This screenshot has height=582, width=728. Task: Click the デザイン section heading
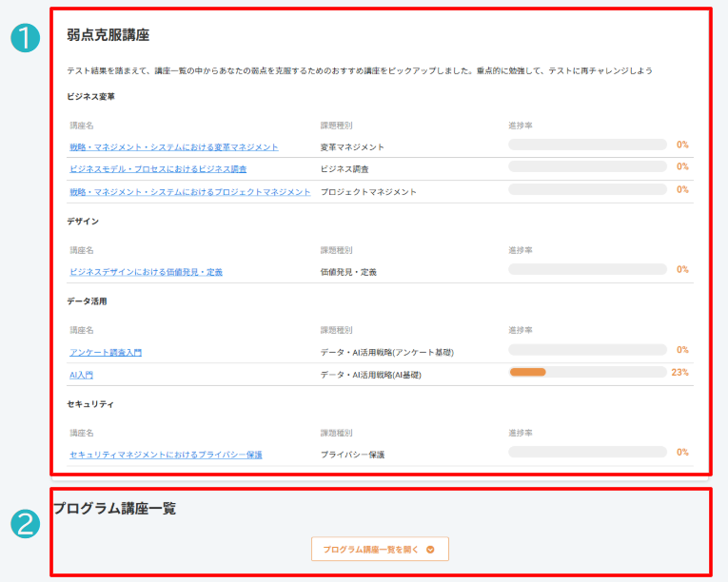click(83, 222)
